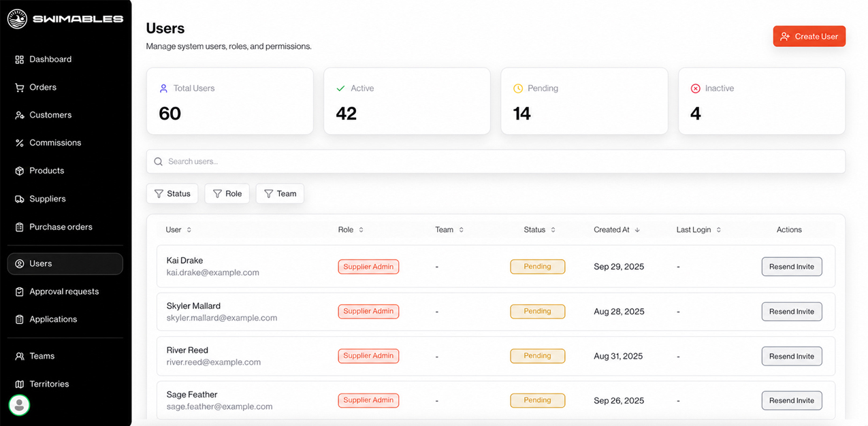Viewport: 868px width, 426px height.
Task: Click the Territories map icon
Action: pos(19,384)
